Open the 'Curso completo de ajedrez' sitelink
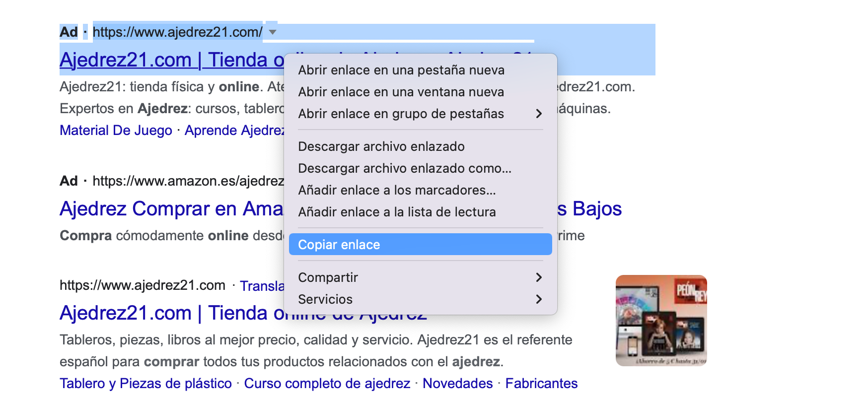The height and width of the screenshot is (401, 868). (x=327, y=384)
